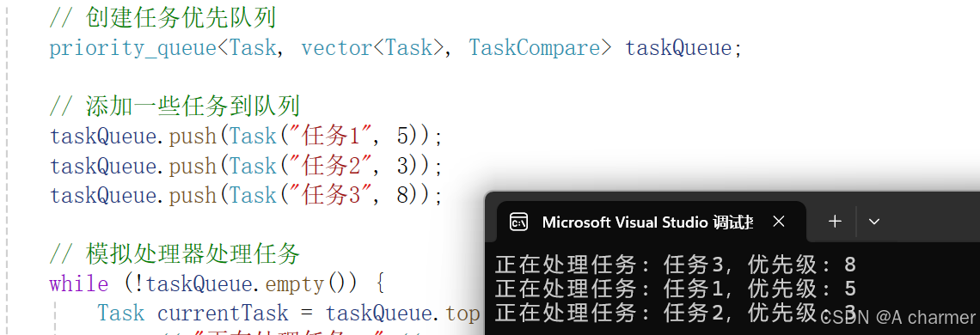Viewport: 980px width, 335px height.
Task: Click the priority_queue keyword in declaration
Action: pyautogui.click(x=133, y=48)
